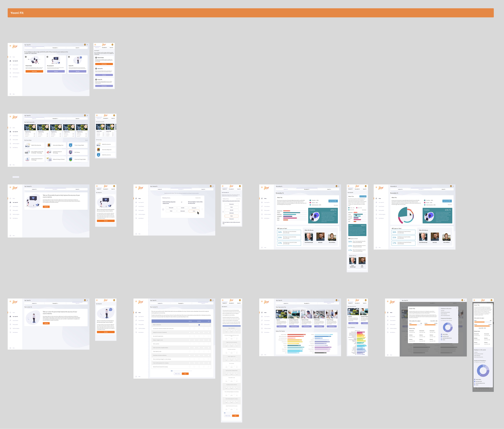
Task: Click 'Find out more' under Web Designer career card
Action: coord(319,326)
